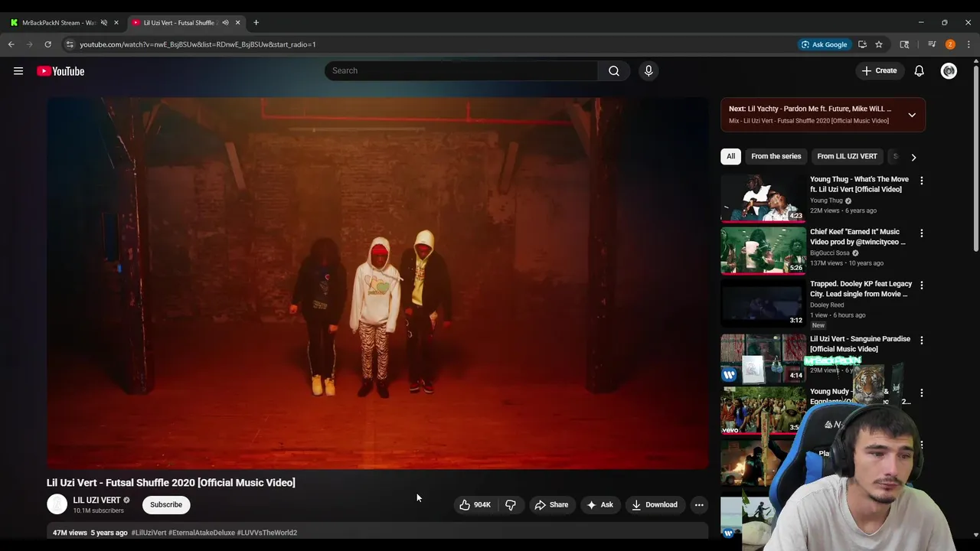Click the #EternalAtakeDeluxe hashtag
The image size is (980, 551).
(x=201, y=533)
